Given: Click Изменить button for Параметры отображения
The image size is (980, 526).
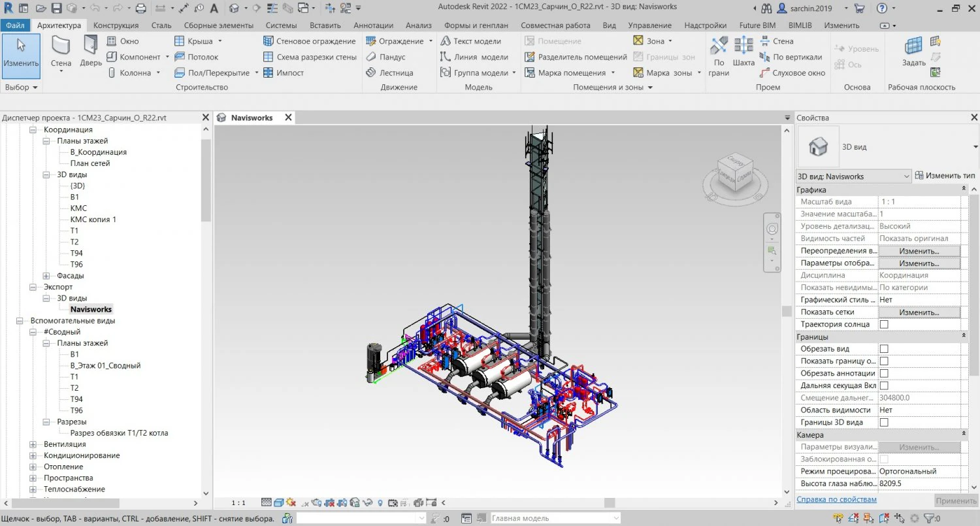Looking at the screenshot, I should coord(919,263).
